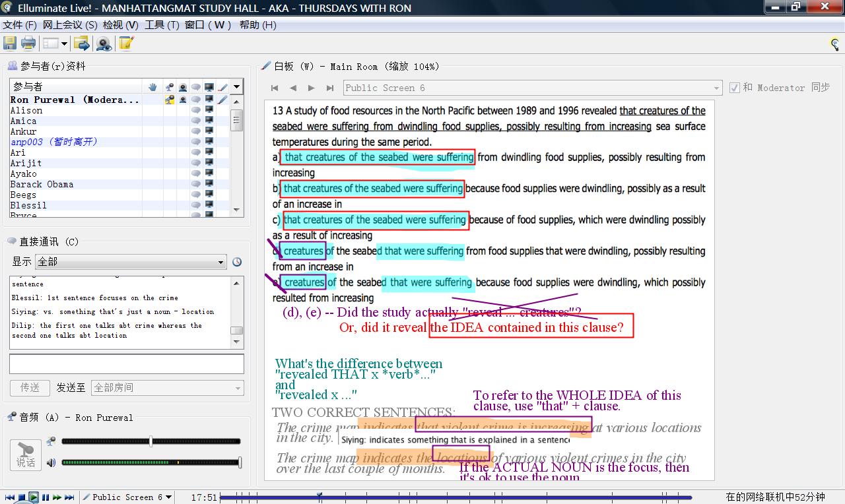Click the lightbulb icon at top right
Image resolution: width=845 pixels, height=504 pixels.
pyautogui.click(x=835, y=44)
